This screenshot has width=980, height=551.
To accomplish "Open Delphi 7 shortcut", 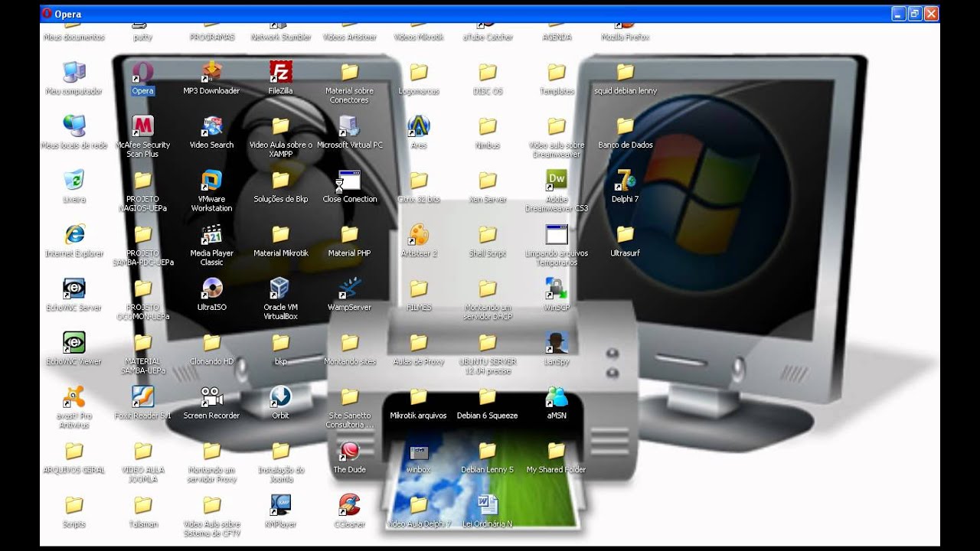I will coord(626,181).
